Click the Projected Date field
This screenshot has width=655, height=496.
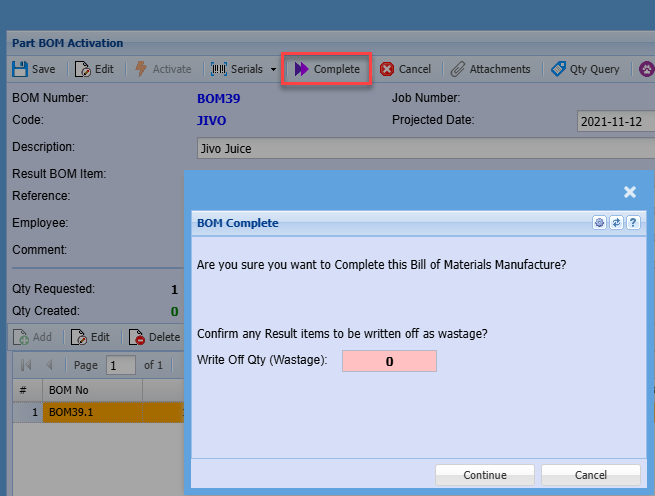click(x=615, y=122)
